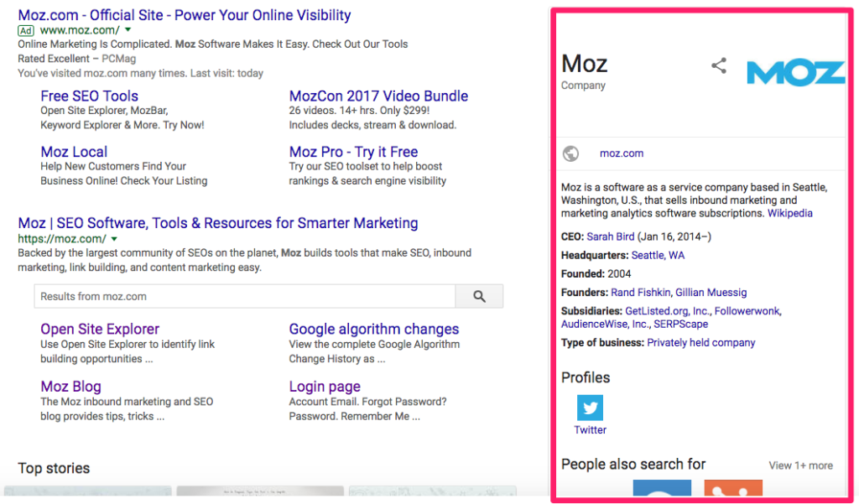Expand View 1+ more for related searches
Screen dimensions: 859x504
coord(799,465)
